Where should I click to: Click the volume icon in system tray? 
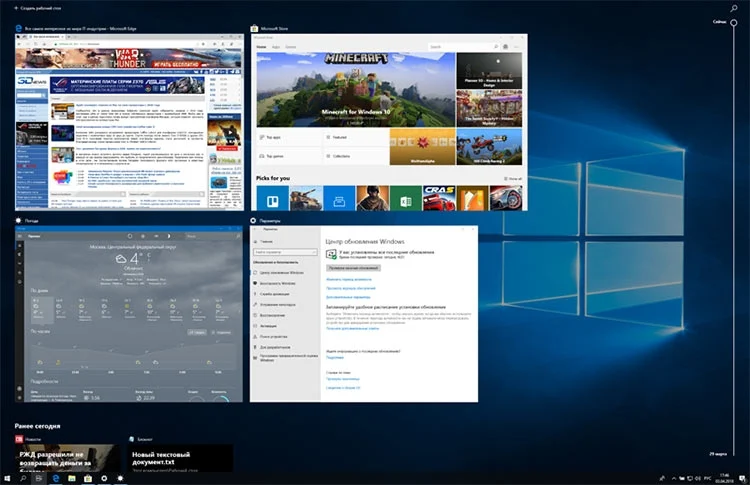pyautogui.click(x=698, y=478)
